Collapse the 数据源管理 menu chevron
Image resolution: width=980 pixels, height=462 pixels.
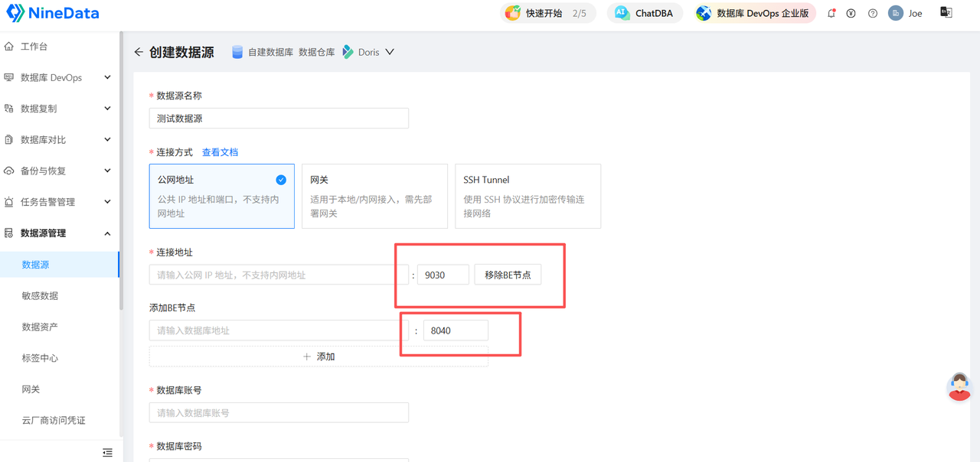107,233
